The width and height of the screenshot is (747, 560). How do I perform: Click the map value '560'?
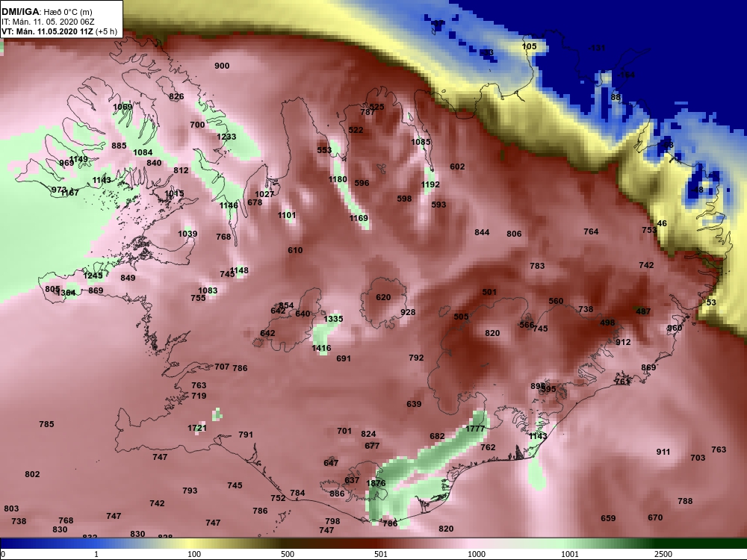[x=556, y=301]
